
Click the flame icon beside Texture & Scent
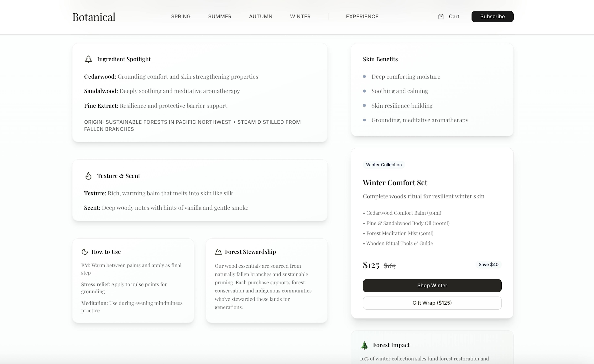point(88,176)
